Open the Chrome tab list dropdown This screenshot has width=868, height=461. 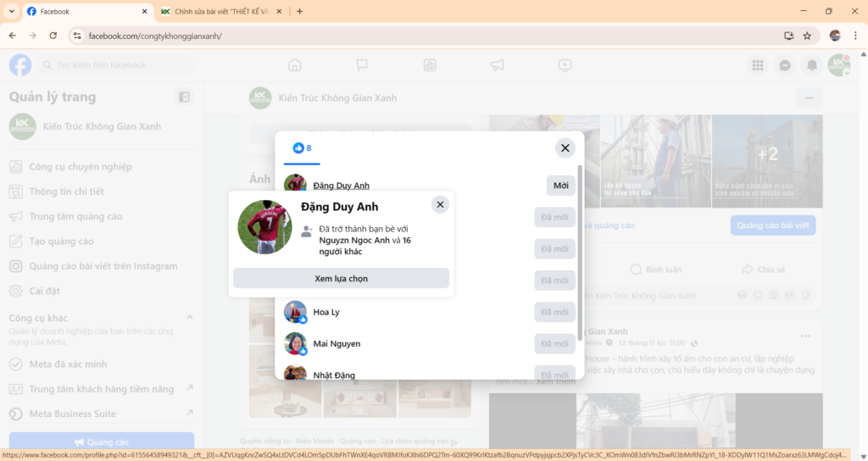(x=12, y=11)
